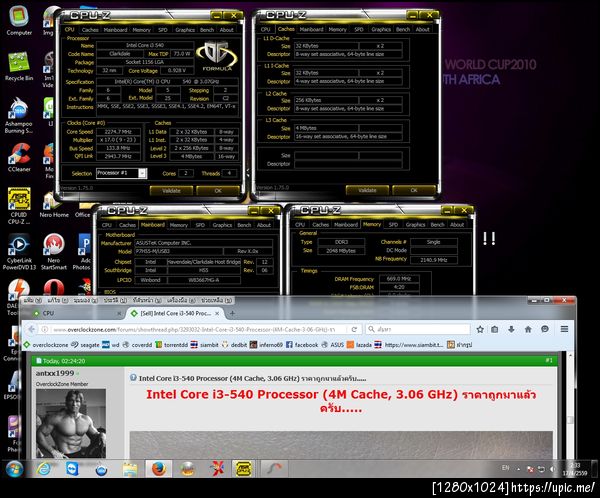
Task: Open Firefox downloads arrow icon
Action: click(511, 329)
